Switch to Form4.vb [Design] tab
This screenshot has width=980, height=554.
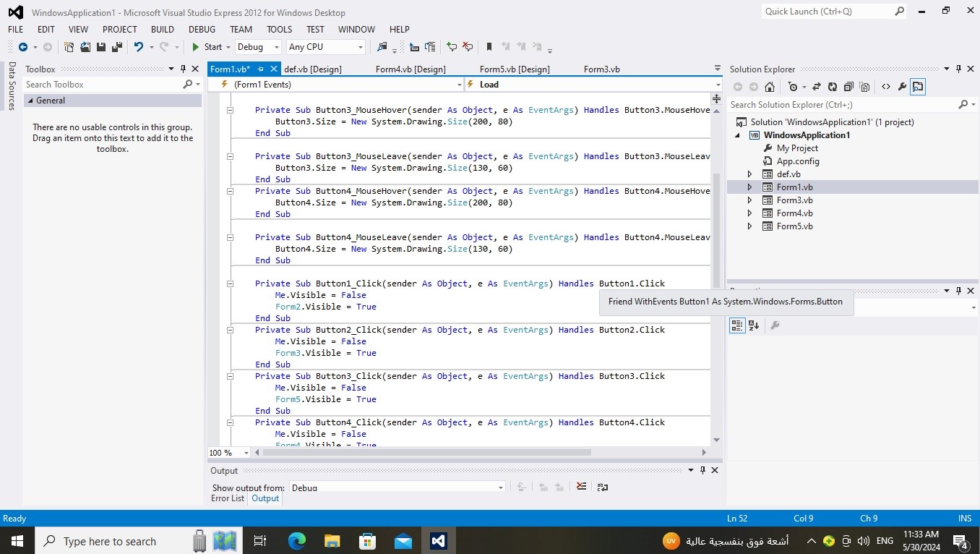[411, 69]
